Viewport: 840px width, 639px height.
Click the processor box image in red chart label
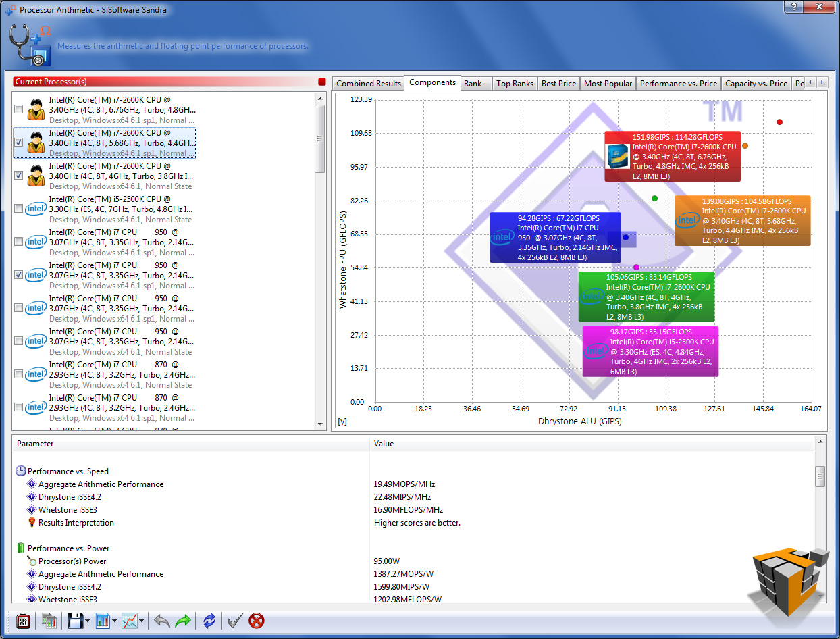[619, 156]
